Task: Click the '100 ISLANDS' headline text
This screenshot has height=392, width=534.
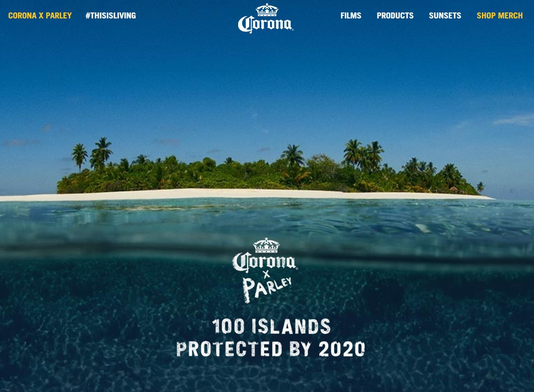Action: (271, 327)
